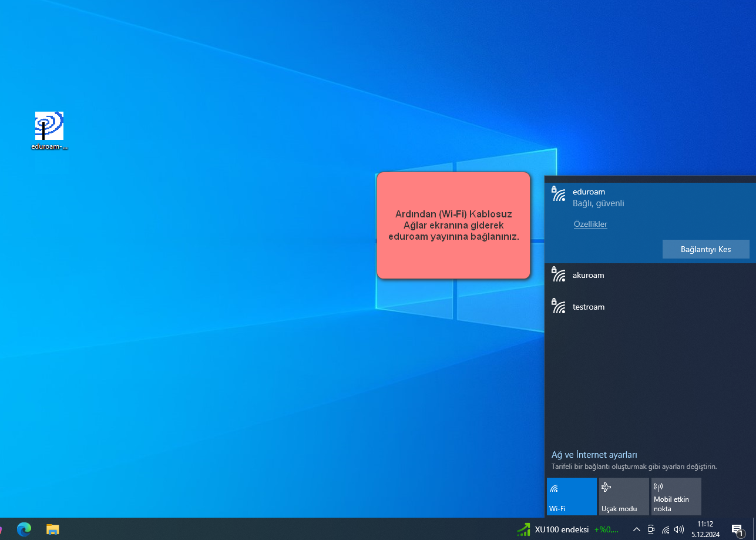This screenshot has width=756, height=540.
Task: Open the eduroam desktop shortcut icon
Action: (49, 126)
